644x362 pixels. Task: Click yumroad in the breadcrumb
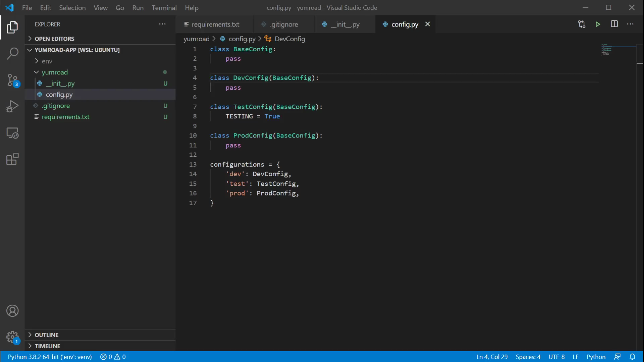click(x=196, y=39)
